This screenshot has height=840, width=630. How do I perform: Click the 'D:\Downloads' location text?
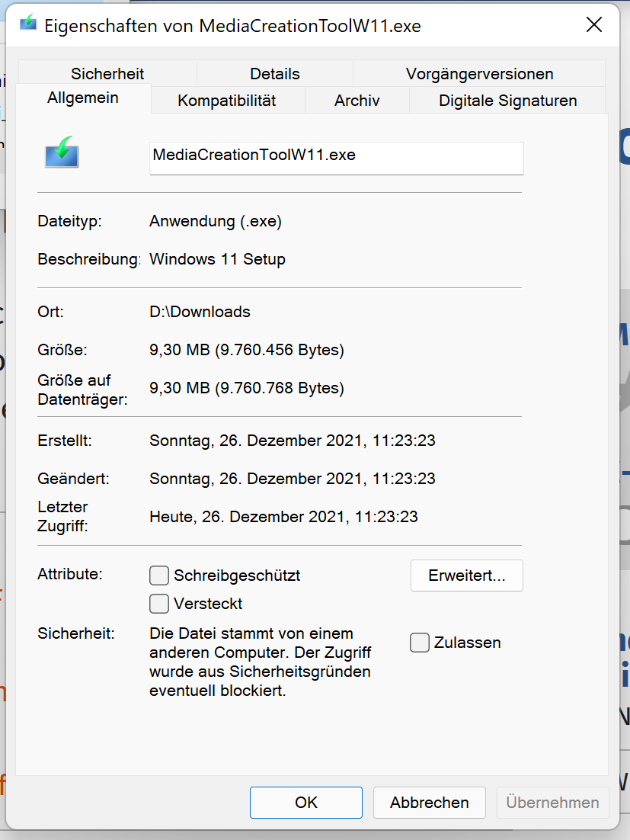pyautogui.click(x=200, y=312)
